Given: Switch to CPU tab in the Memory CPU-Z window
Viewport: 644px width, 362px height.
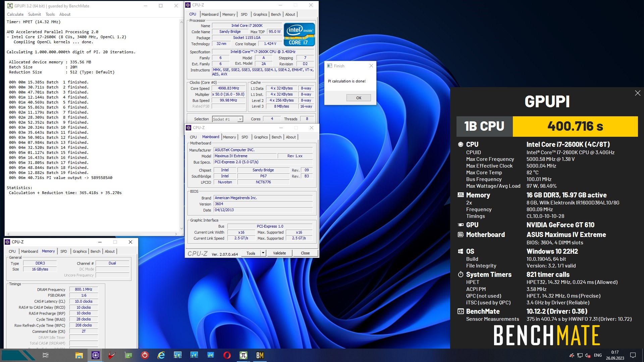Looking at the screenshot, I should [12, 251].
